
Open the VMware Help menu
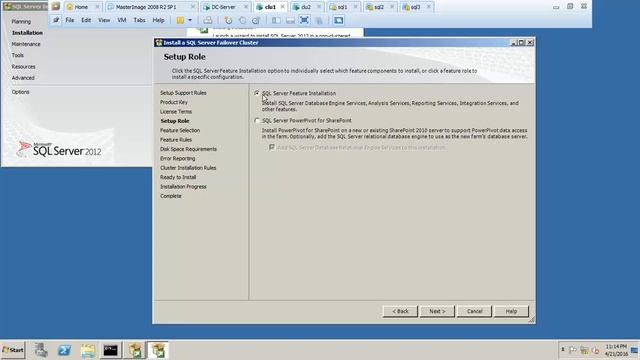tap(158, 20)
